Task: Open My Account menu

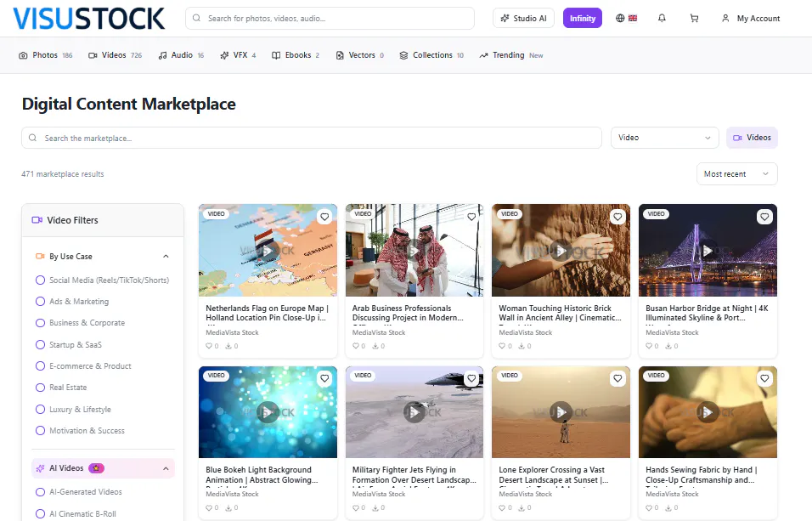Action: [751, 18]
